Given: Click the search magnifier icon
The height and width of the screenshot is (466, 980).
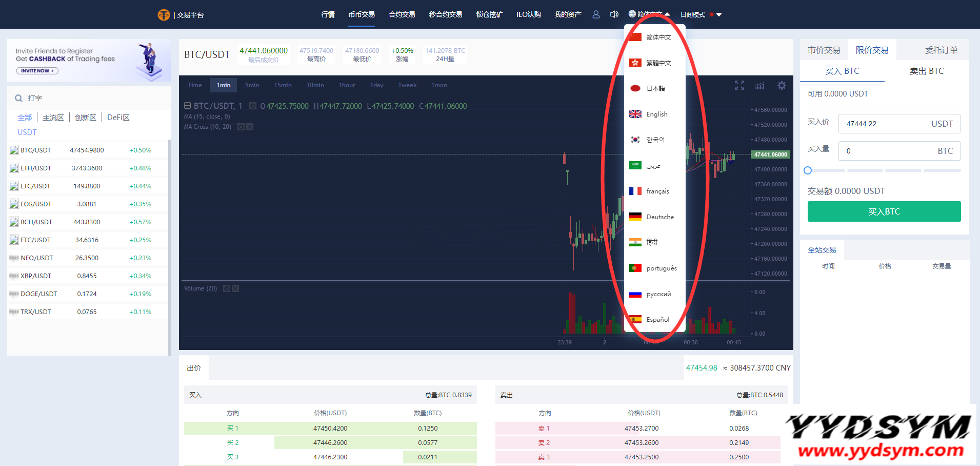Looking at the screenshot, I should (18, 98).
